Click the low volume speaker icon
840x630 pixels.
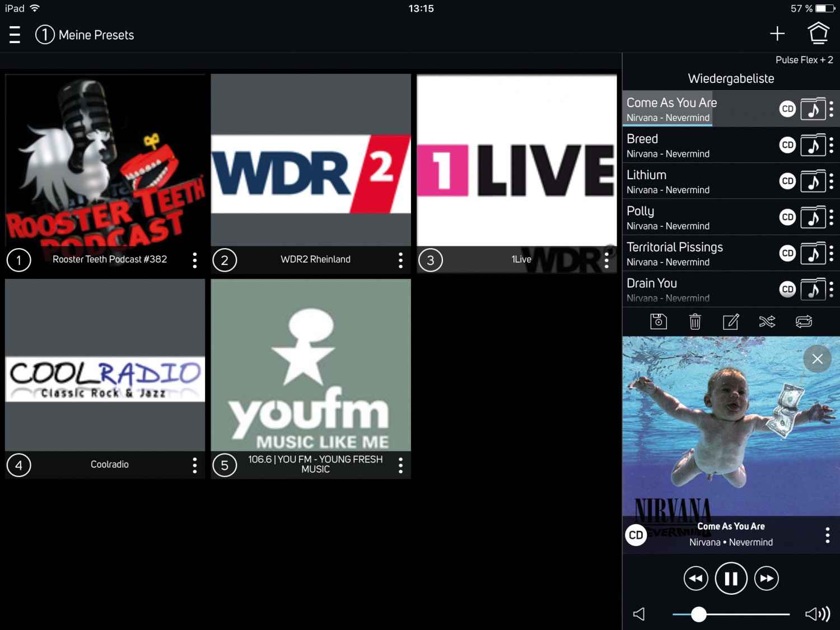coord(639,614)
